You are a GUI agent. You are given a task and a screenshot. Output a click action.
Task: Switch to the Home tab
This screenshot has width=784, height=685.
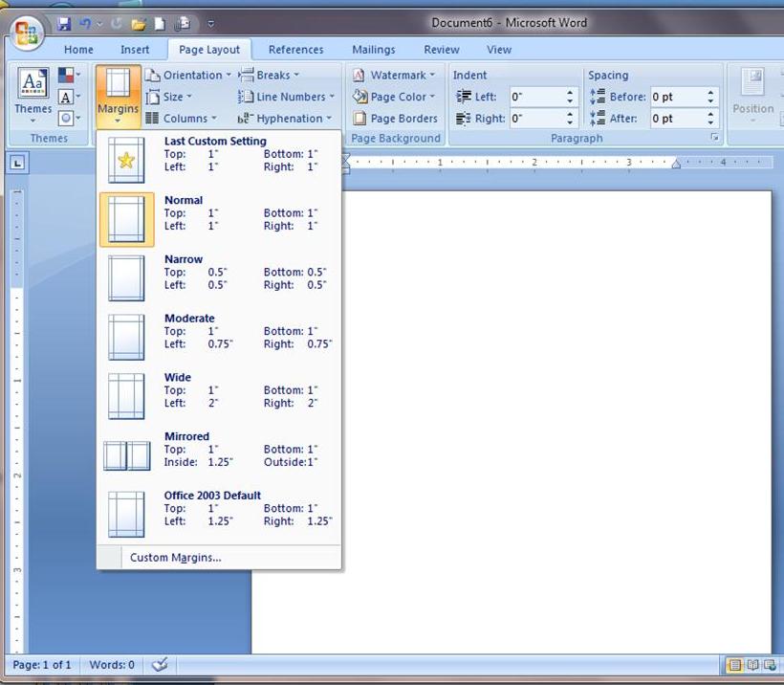tap(78, 50)
